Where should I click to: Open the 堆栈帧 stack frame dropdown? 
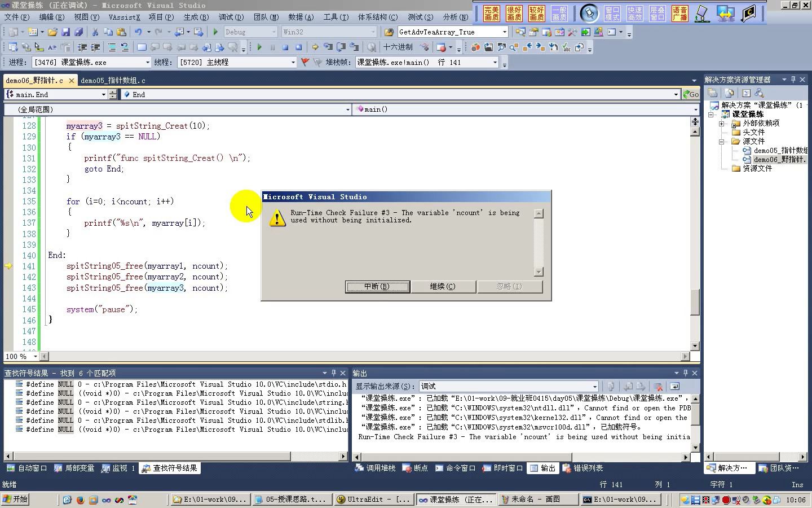pyautogui.click(x=495, y=63)
